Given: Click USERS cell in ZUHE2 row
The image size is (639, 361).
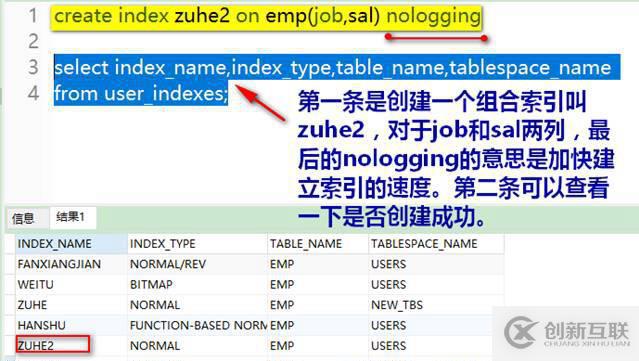Looking at the screenshot, I should tap(436, 346).
